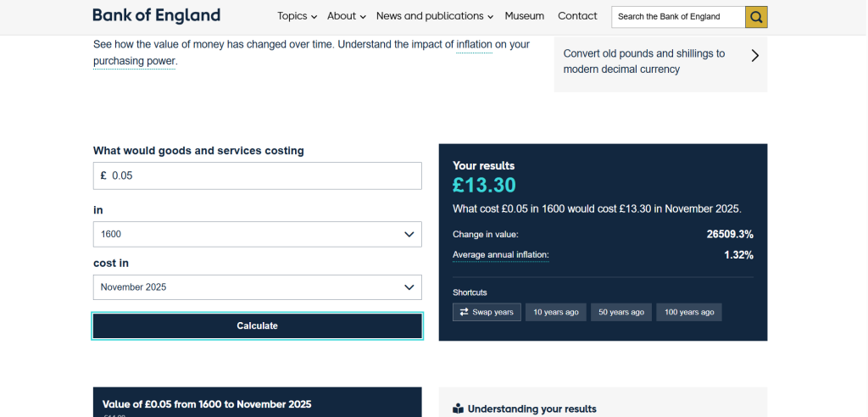Select the 100 years ago shortcut
Screen dimensions: 868x417
tap(689, 312)
